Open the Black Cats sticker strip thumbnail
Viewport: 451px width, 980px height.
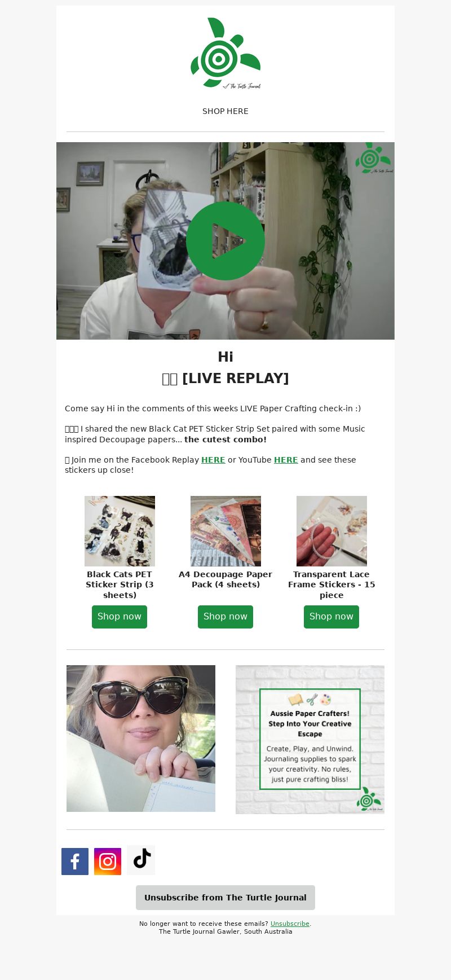tap(120, 531)
